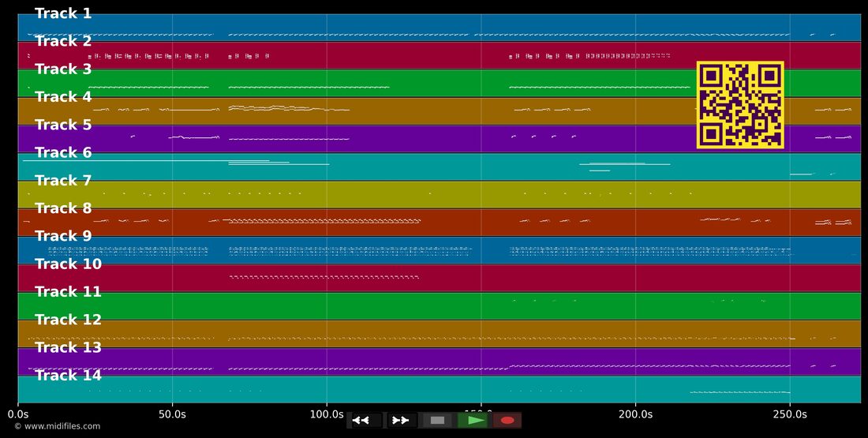
Task: Select the Track 14 label
Action: 68,376
